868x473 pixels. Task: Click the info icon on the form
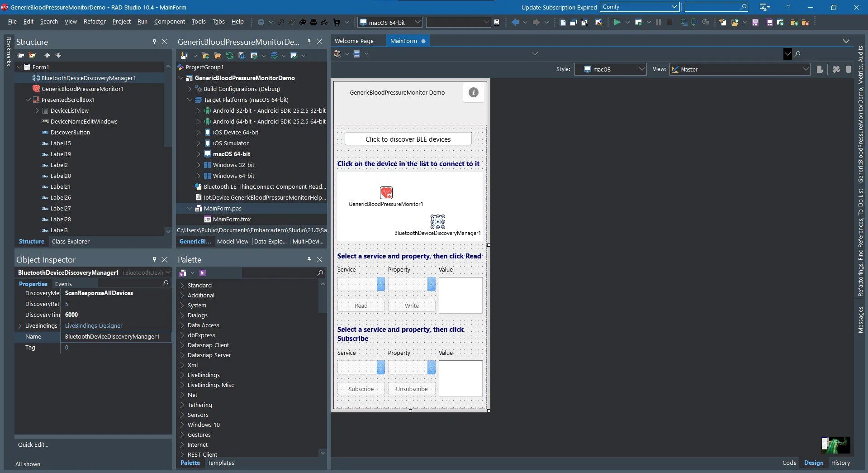473,92
